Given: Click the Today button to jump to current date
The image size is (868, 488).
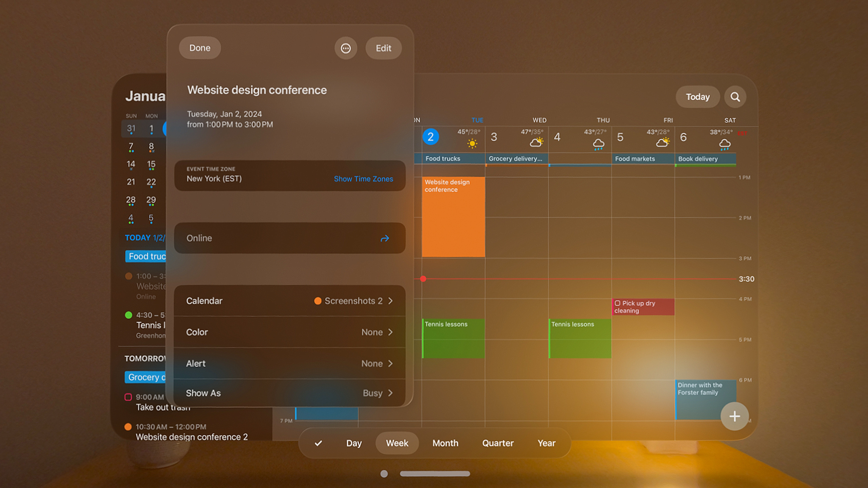Looking at the screenshot, I should click(x=698, y=97).
